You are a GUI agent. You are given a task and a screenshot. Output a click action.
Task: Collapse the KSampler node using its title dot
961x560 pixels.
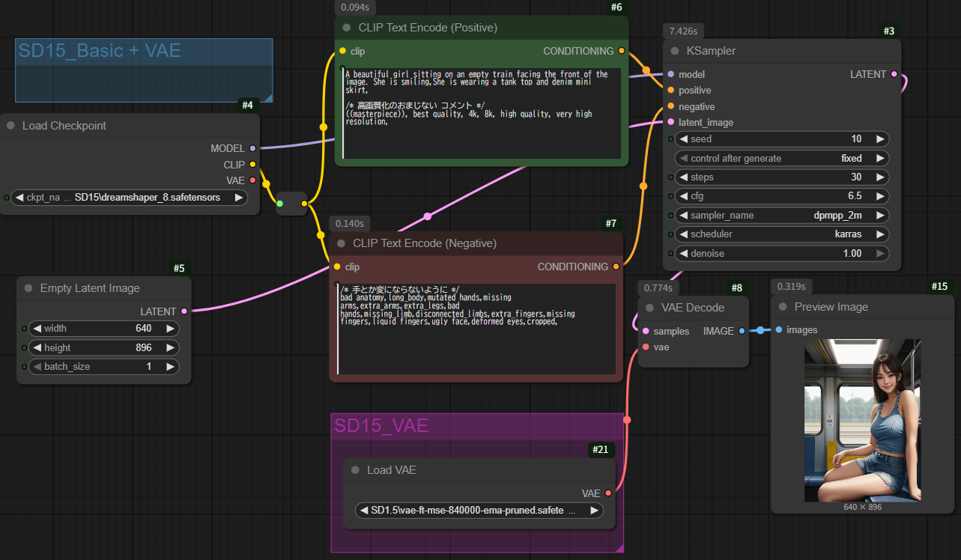click(673, 51)
